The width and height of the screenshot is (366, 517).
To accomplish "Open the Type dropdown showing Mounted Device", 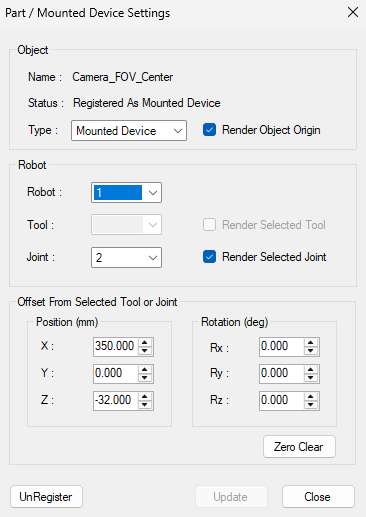I will (x=129, y=130).
